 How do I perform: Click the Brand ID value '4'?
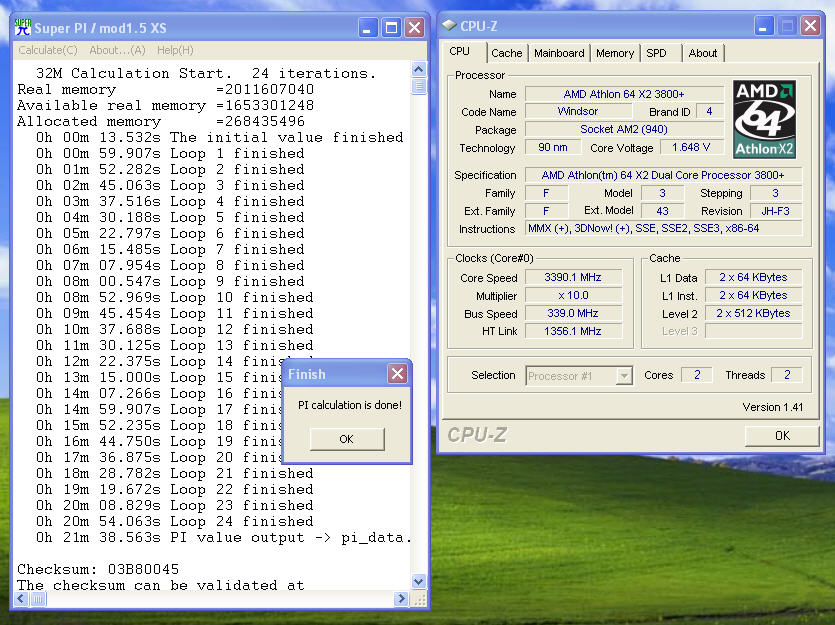(709, 111)
